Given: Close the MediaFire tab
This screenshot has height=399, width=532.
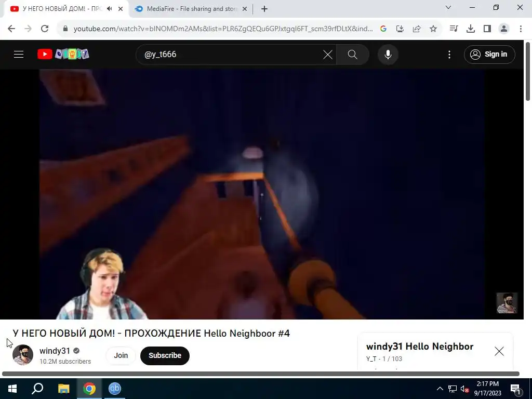Looking at the screenshot, I should coord(245,9).
